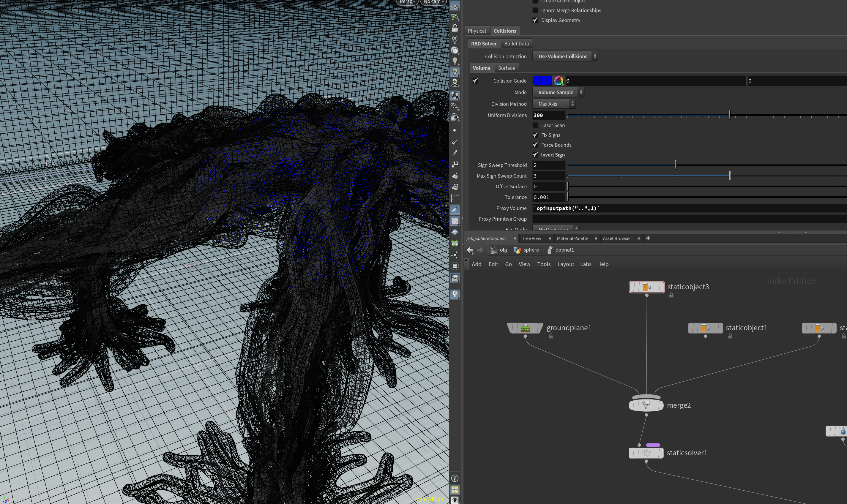Viewport: 847px width, 504px height.
Task: Open the Material Palette tab
Action: point(572,238)
